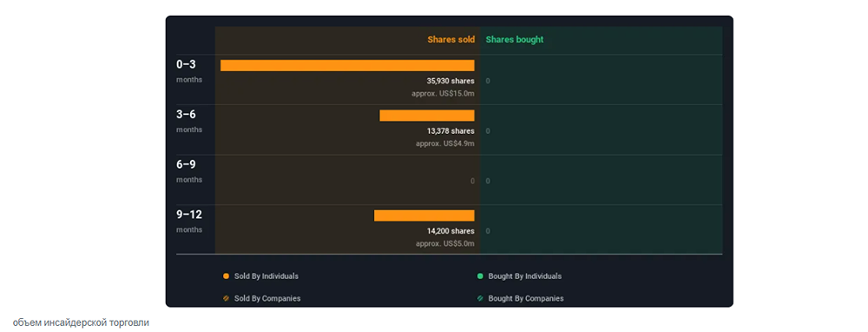
Task: Click the 9–12 months row label
Action: (189, 221)
